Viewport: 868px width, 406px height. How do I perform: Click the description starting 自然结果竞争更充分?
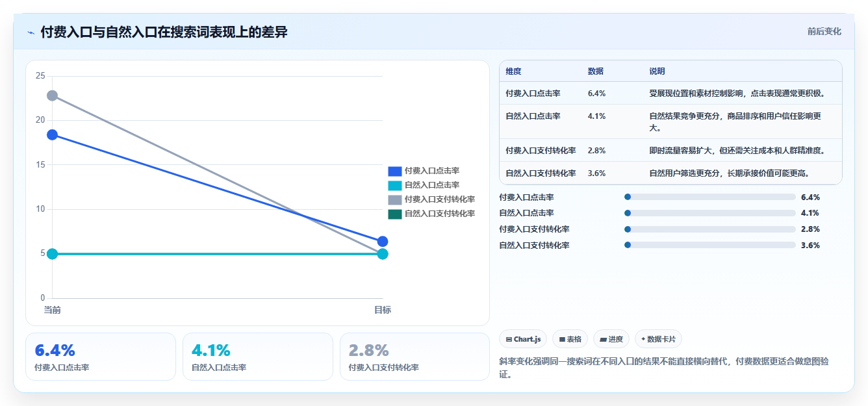click(736, 121)
